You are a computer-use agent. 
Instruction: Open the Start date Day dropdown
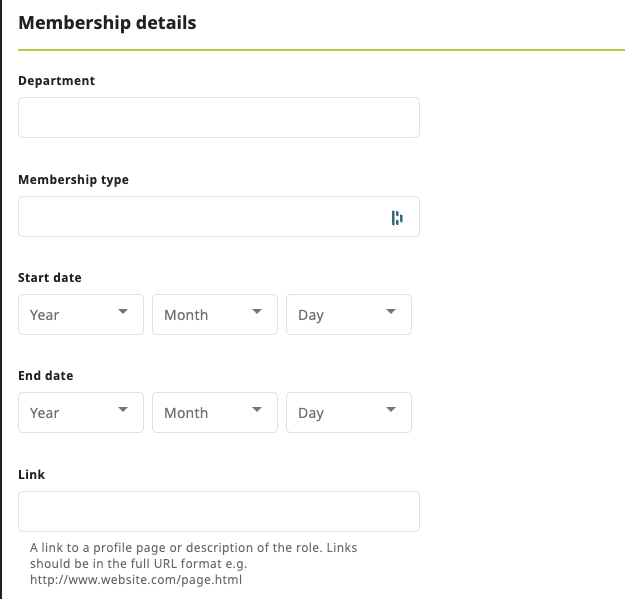coord(349,314)
